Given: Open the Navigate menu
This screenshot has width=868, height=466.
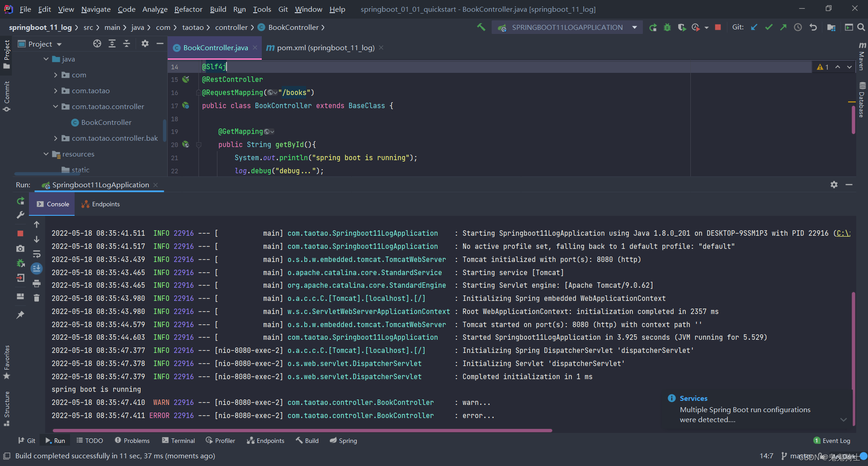Looking at the screenshot, I should pyautogui.click(x=96, y=9).
